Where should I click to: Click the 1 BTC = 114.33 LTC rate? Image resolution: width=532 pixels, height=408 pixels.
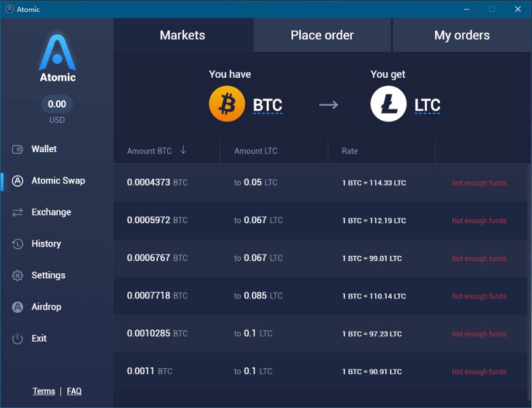point(374,183)
